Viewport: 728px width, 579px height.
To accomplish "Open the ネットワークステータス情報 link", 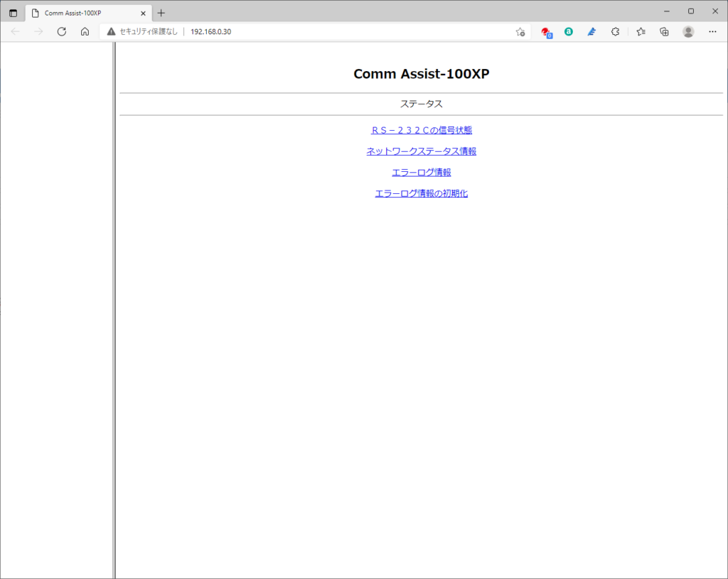I will (421, 151).
